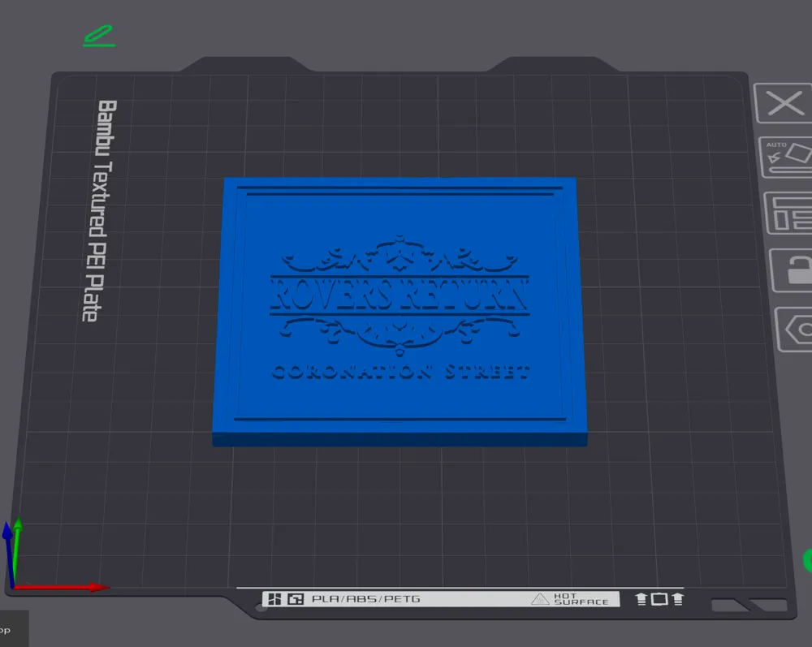
Task: Click the green plate name edit pencil icon
Action: 99,36
